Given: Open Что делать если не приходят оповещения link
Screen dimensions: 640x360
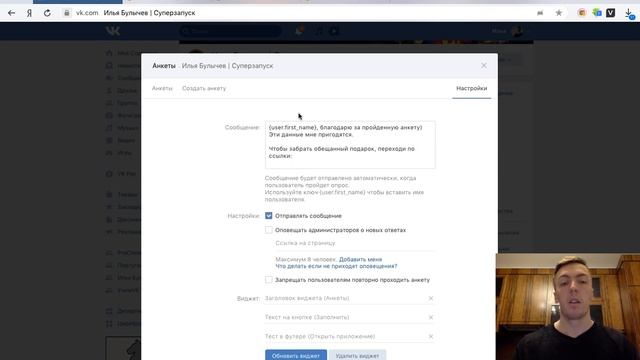Looking at the screenshot, I should coord(336,266).
